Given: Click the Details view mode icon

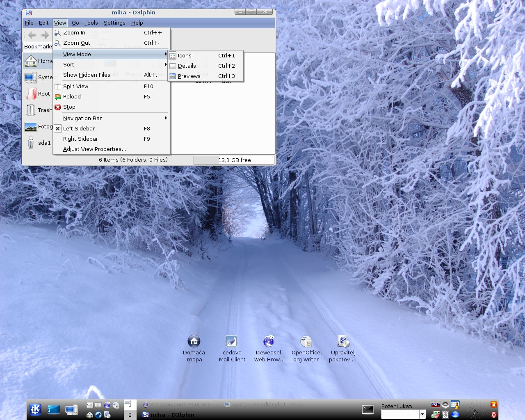Looking at the screenshot, I should pos(173,66).
